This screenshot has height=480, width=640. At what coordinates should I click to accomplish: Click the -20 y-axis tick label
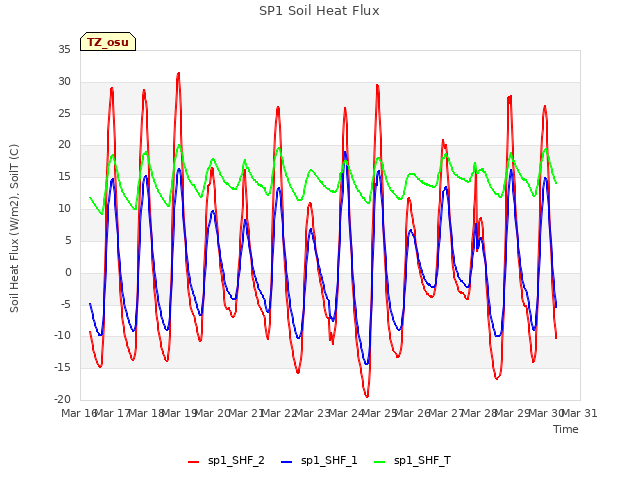[63, 399]
